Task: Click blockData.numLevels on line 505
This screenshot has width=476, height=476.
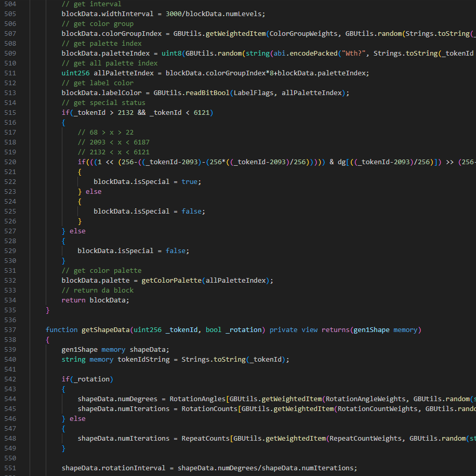Action: [224, 14]
